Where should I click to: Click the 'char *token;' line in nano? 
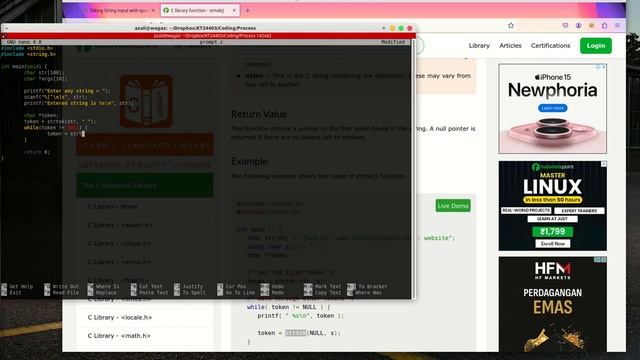pos(41,115)
